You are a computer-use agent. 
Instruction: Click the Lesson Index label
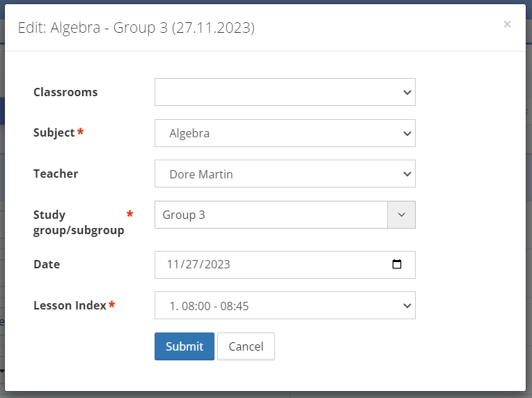pos(70,305)
